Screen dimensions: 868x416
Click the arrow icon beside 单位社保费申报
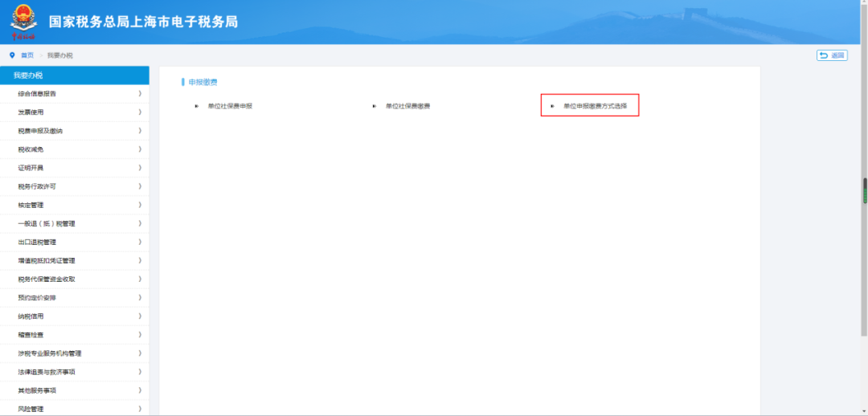click(x=196, y=106)
